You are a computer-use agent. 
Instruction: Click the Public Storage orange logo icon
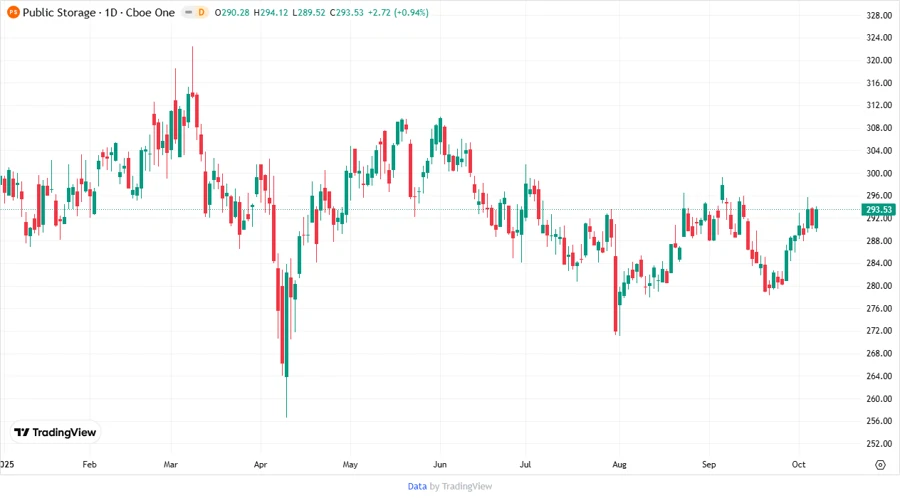[13, 12]
